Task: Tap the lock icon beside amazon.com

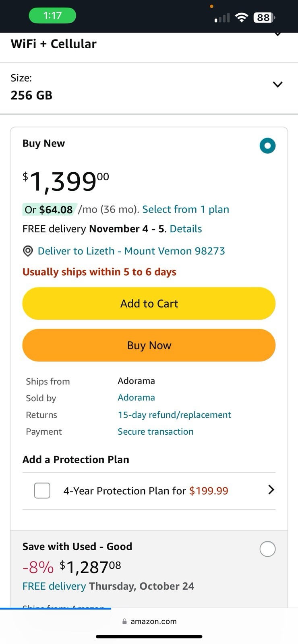Action: tap(124, 621)
